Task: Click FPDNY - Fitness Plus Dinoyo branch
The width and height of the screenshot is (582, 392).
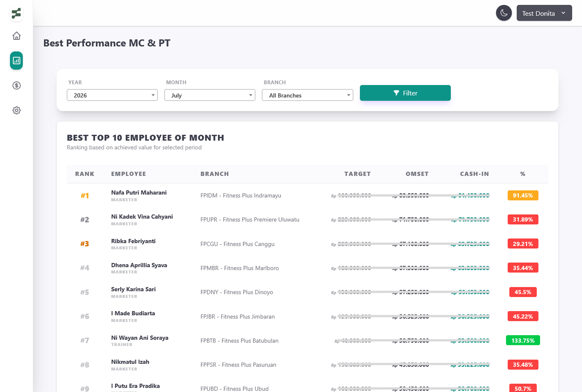Action: pos(237,292)
